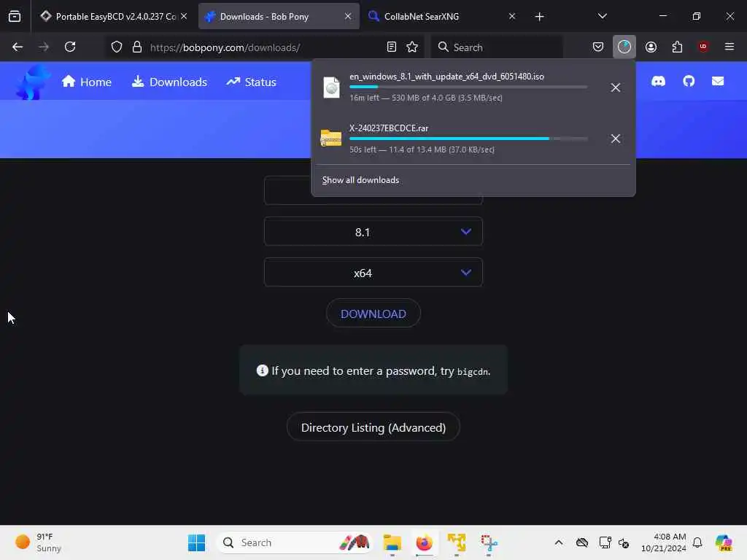This screenshot has height=560, width=747.
Task: Open Status in site navigation
Action: click(252, 82)
